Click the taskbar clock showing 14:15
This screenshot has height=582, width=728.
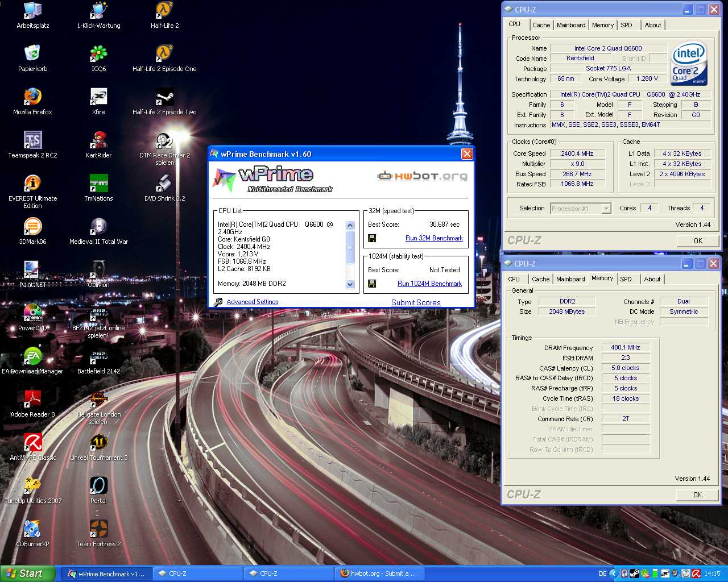tap(712, 573)
